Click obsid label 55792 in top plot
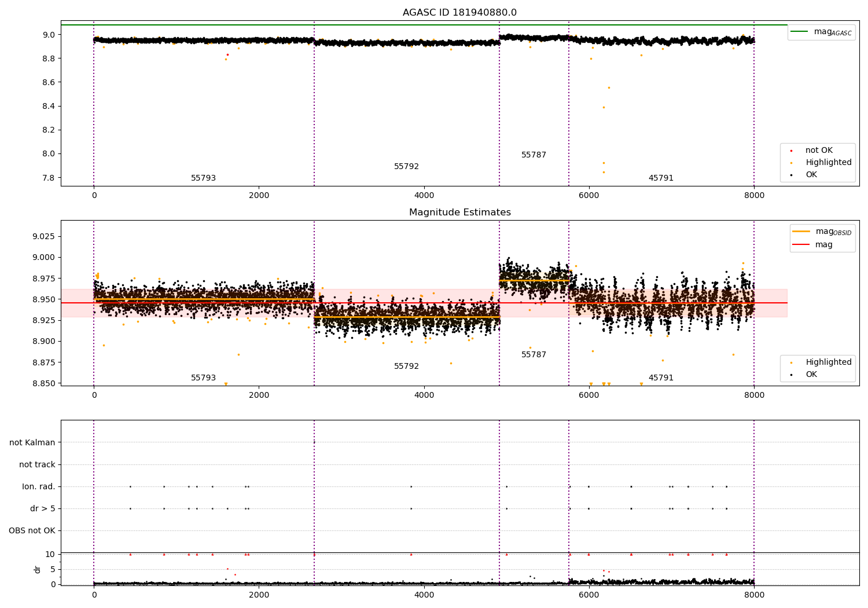 [x=406, y=167]
